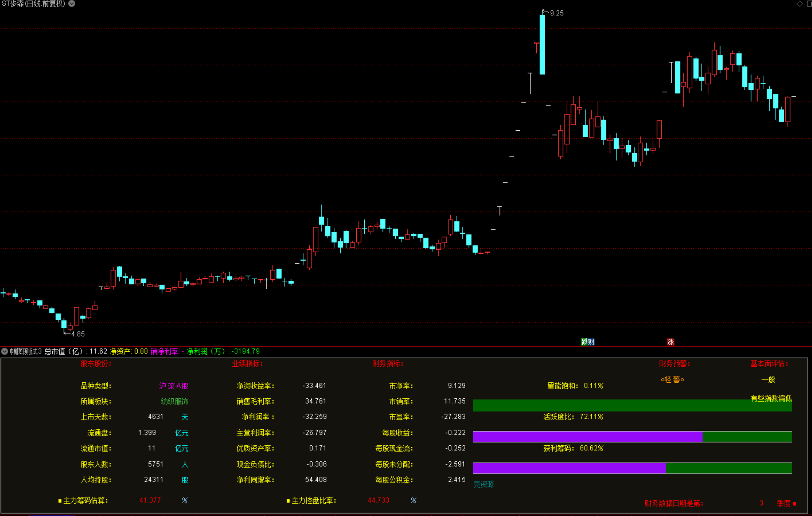This screenshot has height=516, width=812.
Task: Expand the ST步森 chart title dropdown
Action: coord(72,4)
